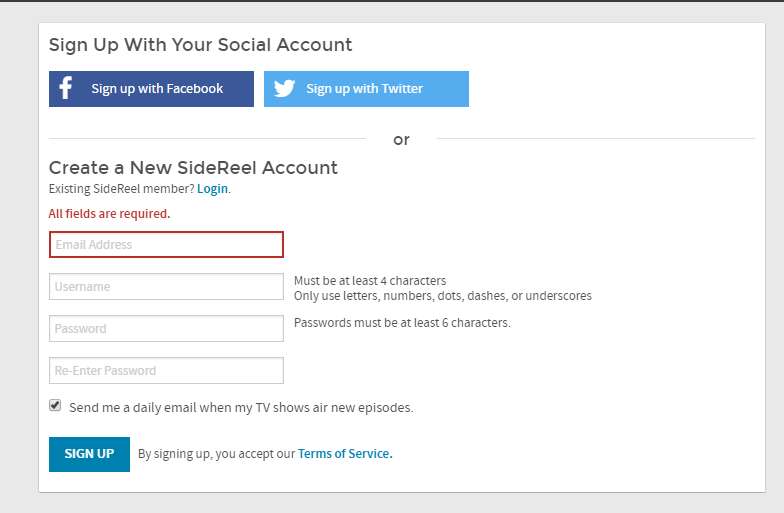784x513 pixels.
Task: Choose the 'Sign up with Twitter' label
Action: [x=364, y=88]
